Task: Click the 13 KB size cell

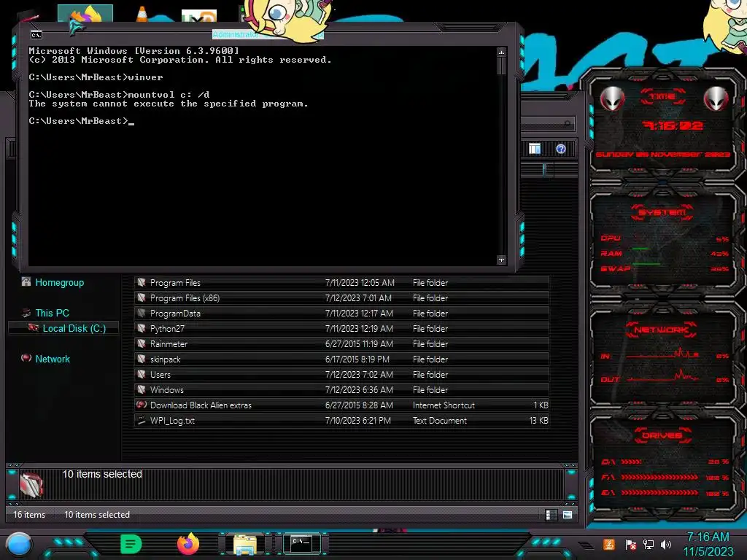Action: 539,421
